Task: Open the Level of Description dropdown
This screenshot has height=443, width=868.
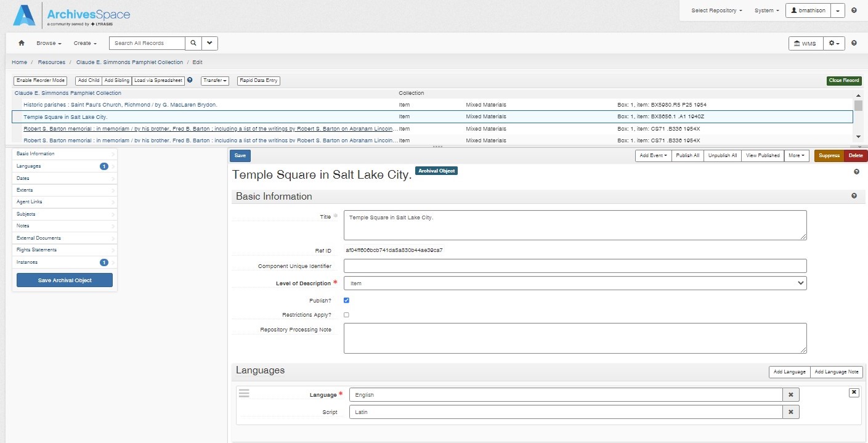Action: 575,283
